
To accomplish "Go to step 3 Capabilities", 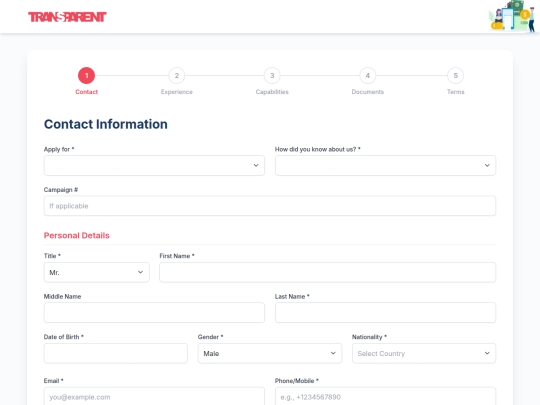I will (x=272, y=75).
